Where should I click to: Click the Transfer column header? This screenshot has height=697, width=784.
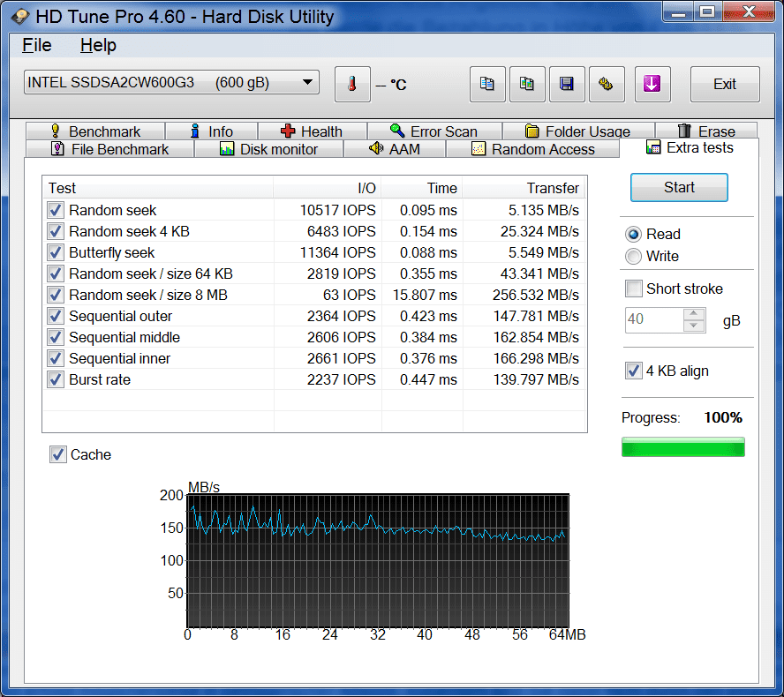pyautogui.click(x=523, y=188)
